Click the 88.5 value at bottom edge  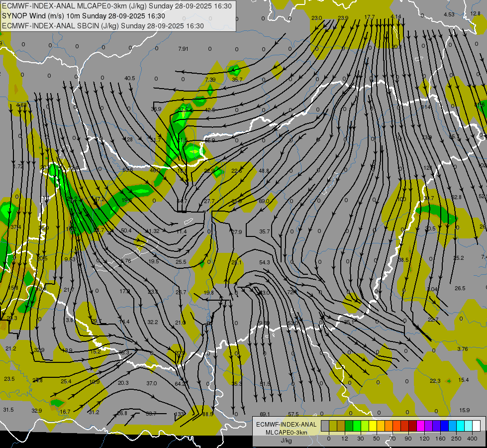[x=208, y=414]
